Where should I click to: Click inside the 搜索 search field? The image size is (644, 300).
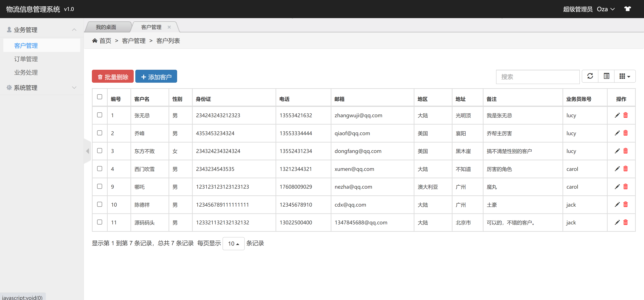click(x=538, y=77)
